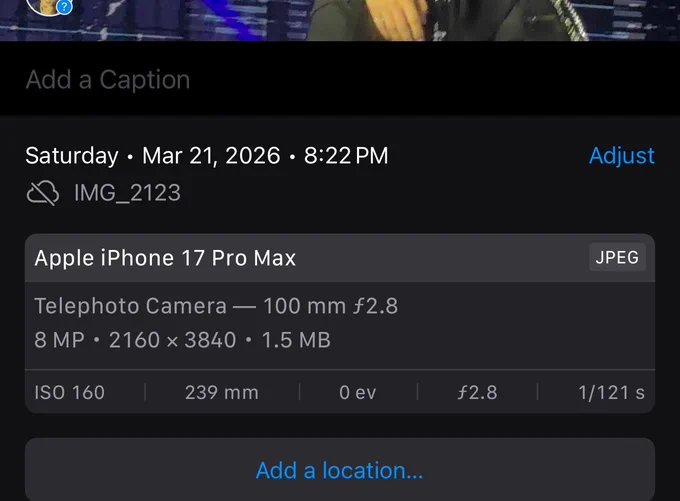Tap the 1/121 s shutter speed
680x501 pixels.
click(x=611, y=393)
